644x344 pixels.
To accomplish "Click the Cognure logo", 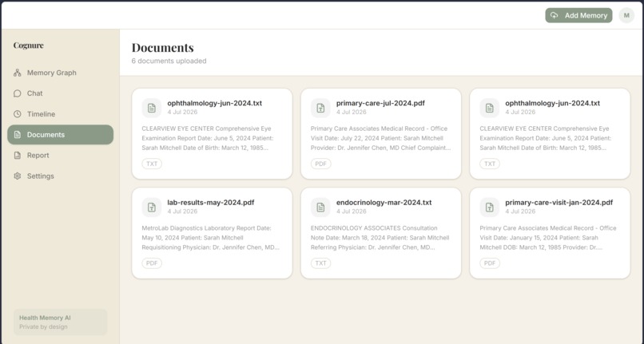I will click(x=28, y=45).
